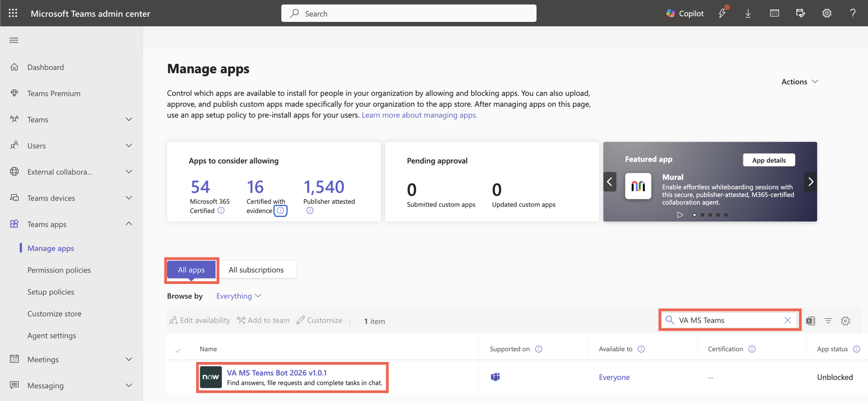Viewport: 868px width, 401px height.
Task: Click Customize in the toolbar
Action: tap(320, 320)
